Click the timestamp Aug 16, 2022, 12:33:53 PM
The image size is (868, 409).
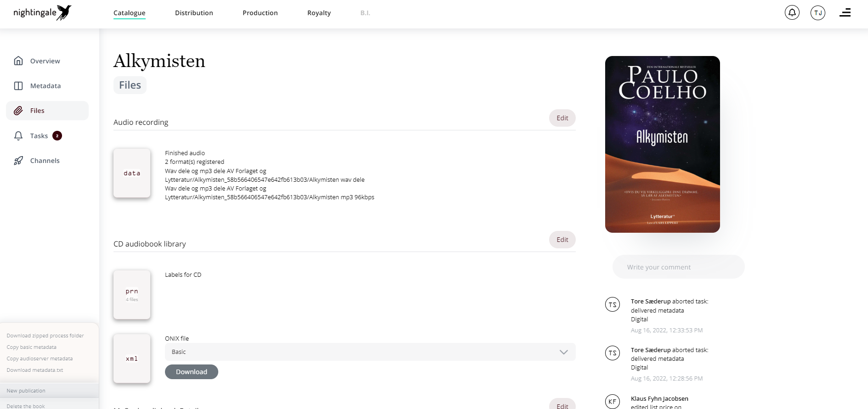pos(667,330)
